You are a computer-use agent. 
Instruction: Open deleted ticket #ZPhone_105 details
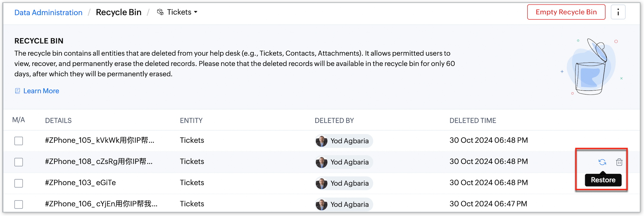pyautogui.click(x=100, y=140)
